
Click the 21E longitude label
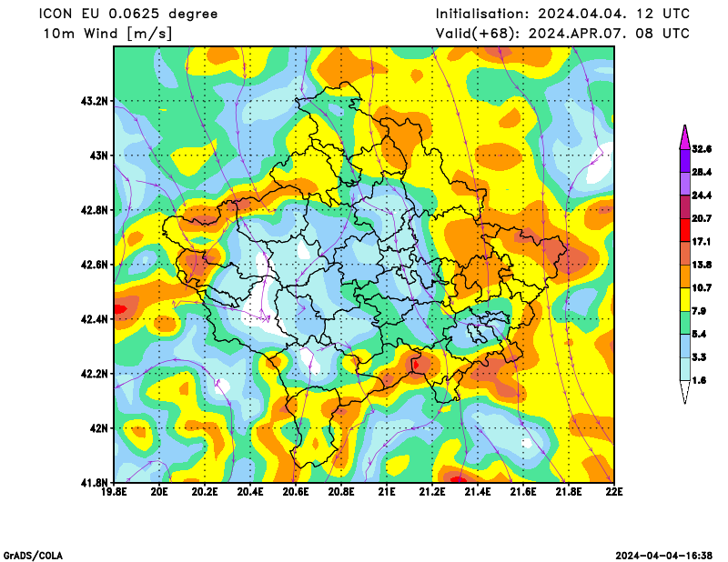pos(387,492)
